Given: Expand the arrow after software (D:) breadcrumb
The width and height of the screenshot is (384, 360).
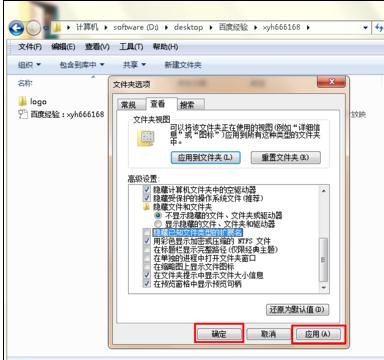Looking at the screenshot, I should tap(166, 28).
